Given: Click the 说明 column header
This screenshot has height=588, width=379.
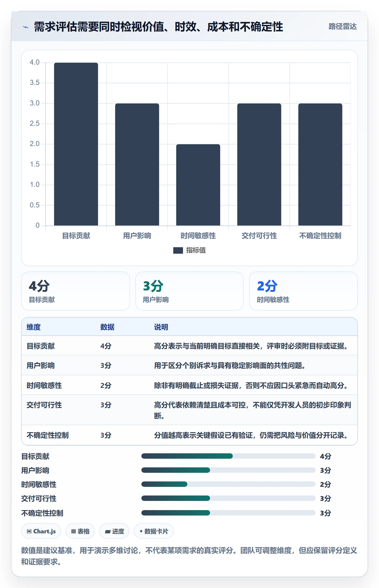Looking at the screenshot, I should (x=161, y=327).
